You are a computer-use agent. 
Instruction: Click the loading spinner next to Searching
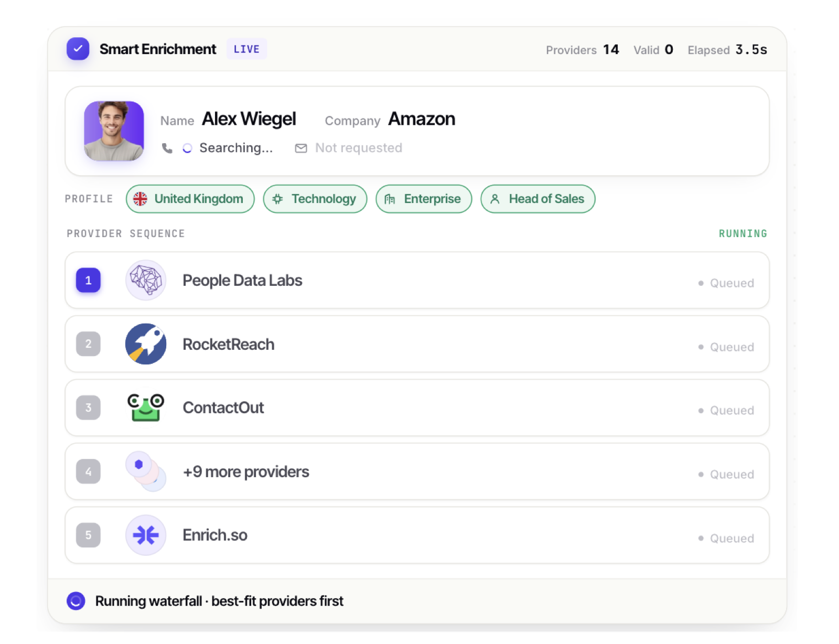[187, 148]
